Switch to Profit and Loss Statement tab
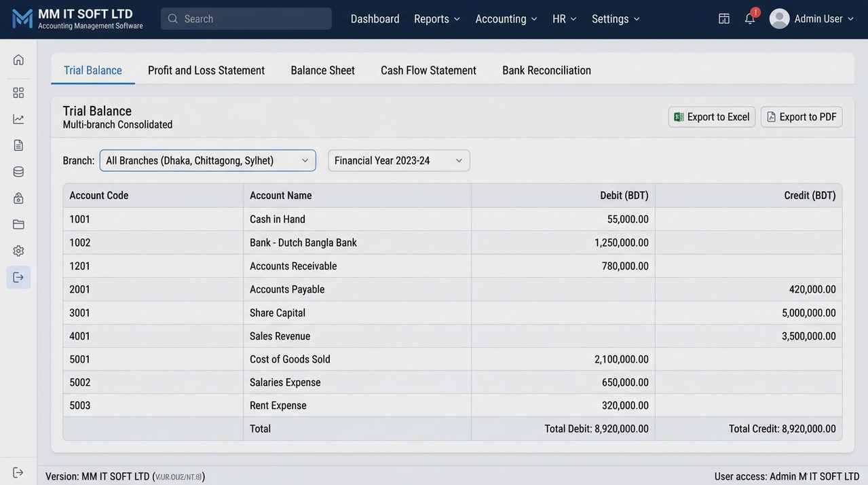Screen dimensions: 868x485 (x=206, y=70)
